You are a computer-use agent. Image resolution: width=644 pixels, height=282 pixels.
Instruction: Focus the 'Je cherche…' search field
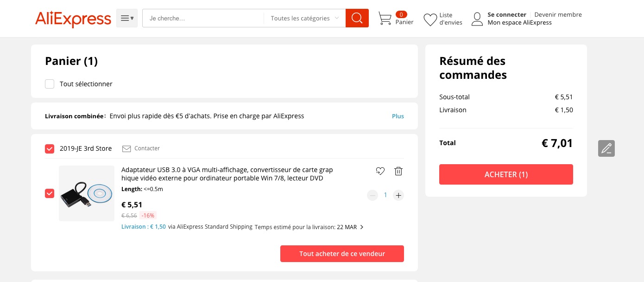click(x=203, y=18)
